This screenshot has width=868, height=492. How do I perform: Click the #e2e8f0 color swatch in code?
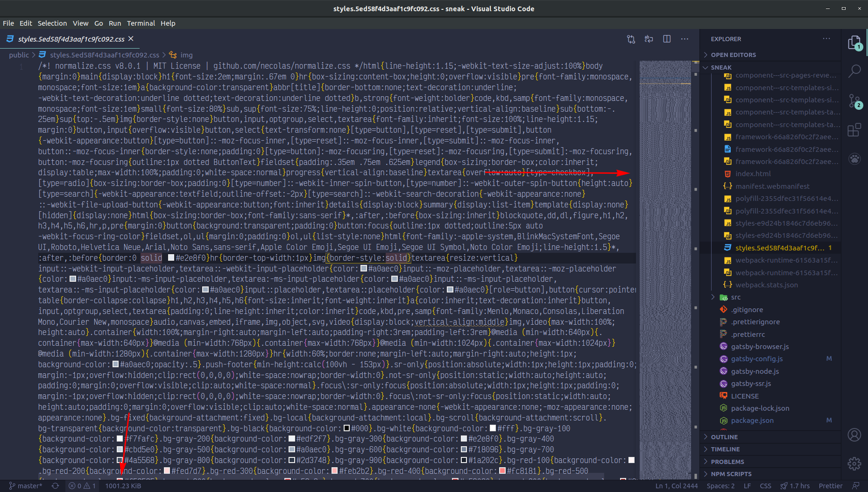click(x=171, y=258)
